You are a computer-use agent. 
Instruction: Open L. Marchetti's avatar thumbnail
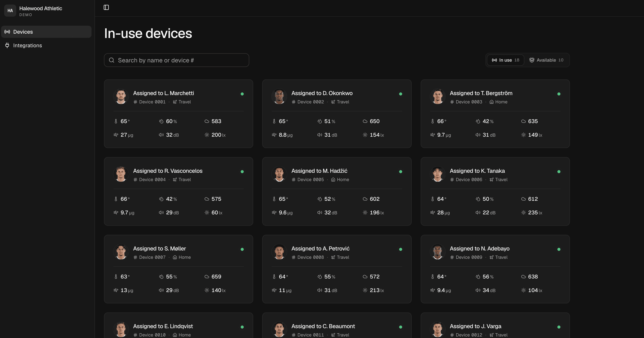pos(121,96)
